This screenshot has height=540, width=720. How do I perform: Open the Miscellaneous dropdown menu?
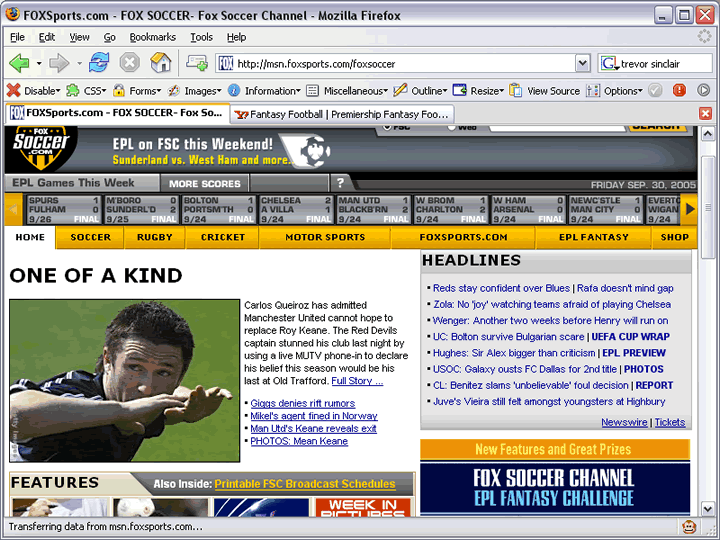[x=386, y=91]
